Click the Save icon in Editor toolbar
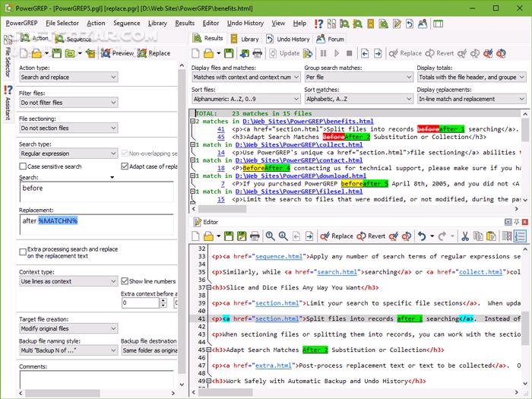Screen dimensions: 532x399 229,236
